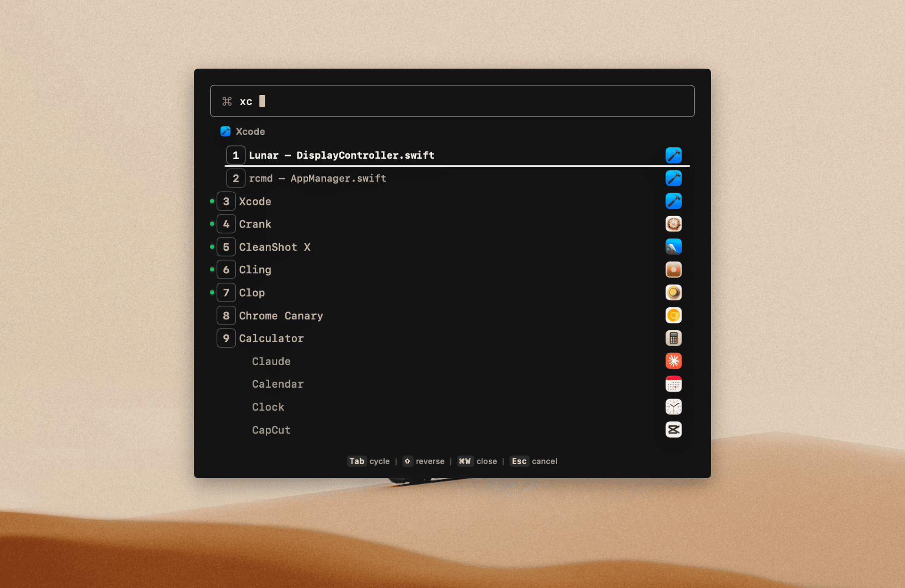The height and width of the screenshot is (588, 905).
Task: Click the search input field containing xc
Action: coord(452,101)
